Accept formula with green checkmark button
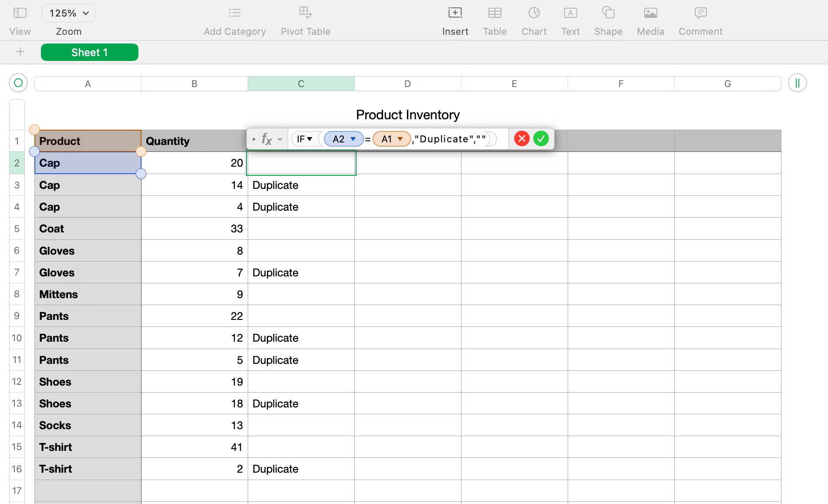Viewport: 828px width, 504px height. tap(541, 139)
